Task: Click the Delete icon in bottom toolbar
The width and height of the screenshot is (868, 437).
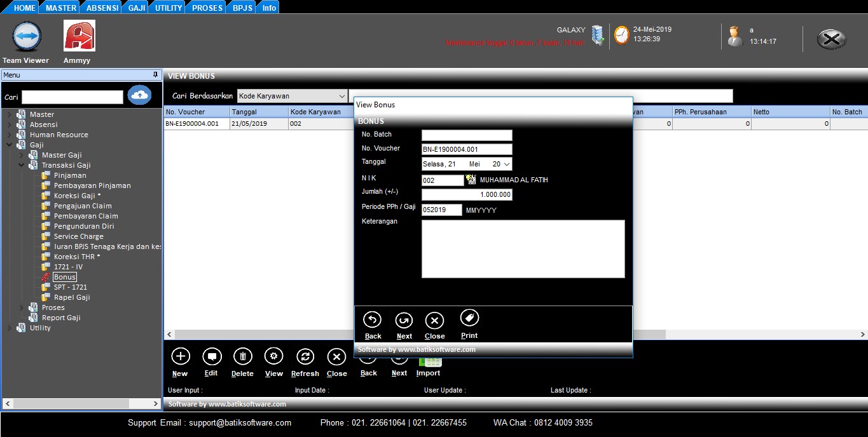Action: 242,357
